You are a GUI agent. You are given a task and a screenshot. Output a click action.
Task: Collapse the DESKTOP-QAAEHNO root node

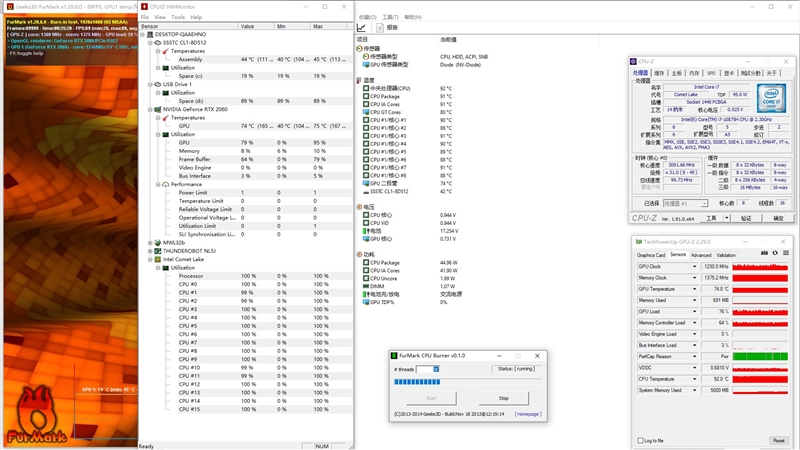(143, 34)
